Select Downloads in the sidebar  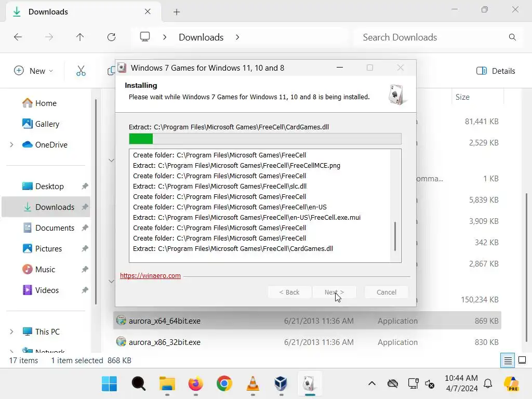(46, 207)
